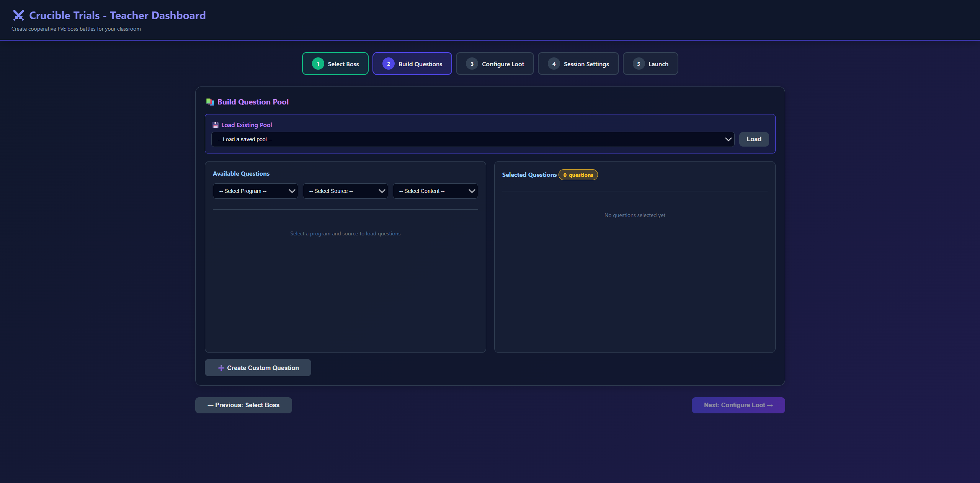Viewport: 980px width, 483px height.
Task: Click Next: Configure Loot button
Action: (738, 405)
